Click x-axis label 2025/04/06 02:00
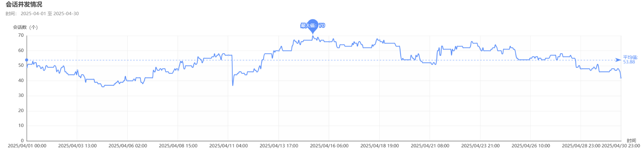Image resolution: width=644 pixels, height=158 pixels. [128, 146]
